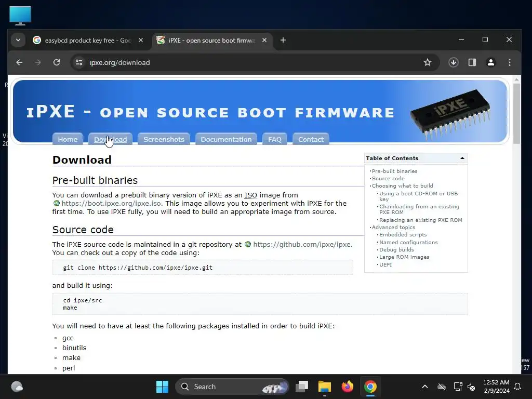The width and height of the screenshot is (532, 399).
Task: Jump to Named configurations in contents
Action: pyautogui.click(x=408, y=242)
